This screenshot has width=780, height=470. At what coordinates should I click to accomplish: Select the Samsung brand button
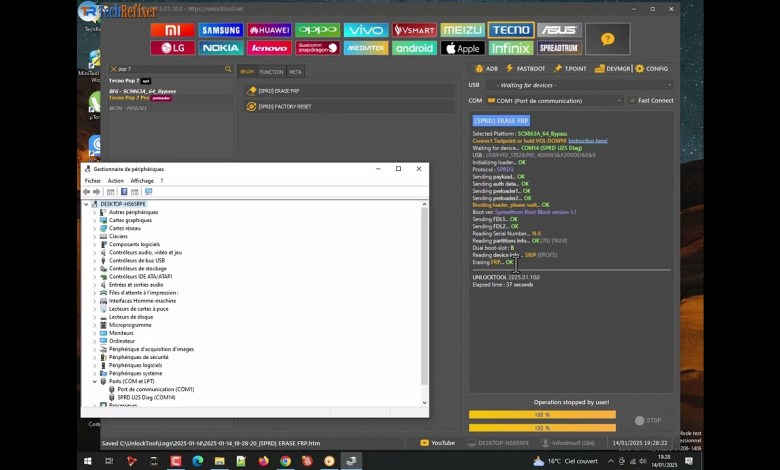[x=221, y=30]
